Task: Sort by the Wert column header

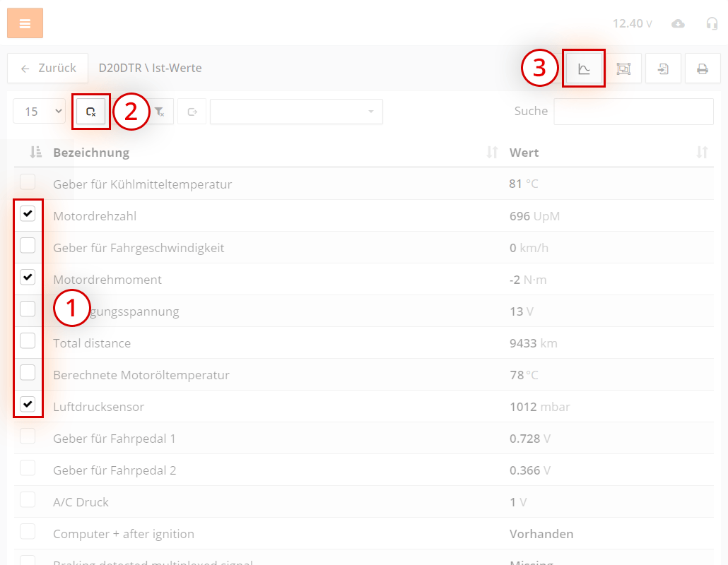Action: [x=524, y=153]
